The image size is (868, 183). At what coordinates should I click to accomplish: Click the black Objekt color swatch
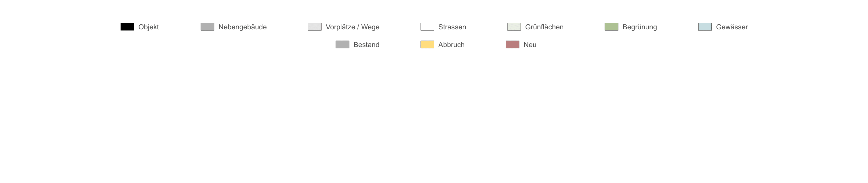point(127,27)
